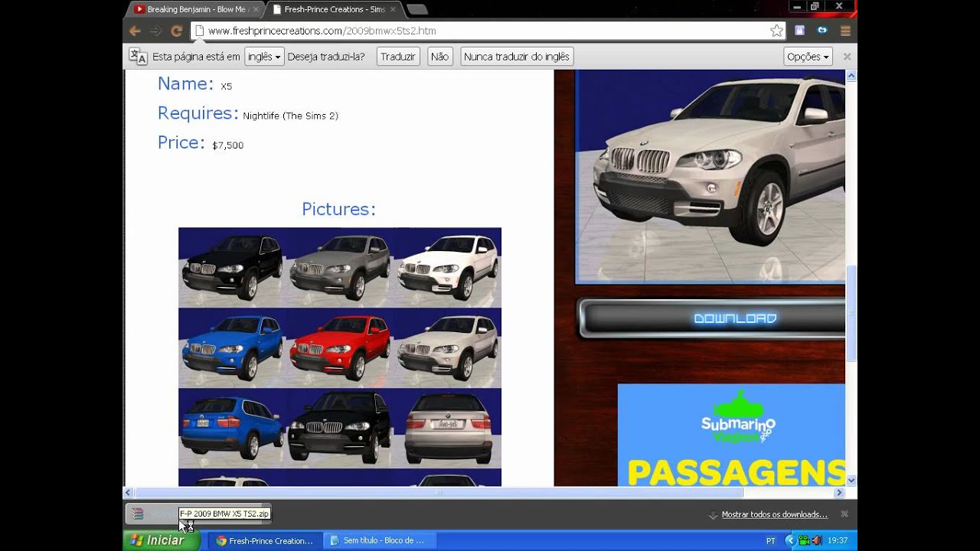The width and height of the screenshot is (980, 551).
Task: Close the Fresh-Prince Creations tab
Action: [x=394, y=9]
